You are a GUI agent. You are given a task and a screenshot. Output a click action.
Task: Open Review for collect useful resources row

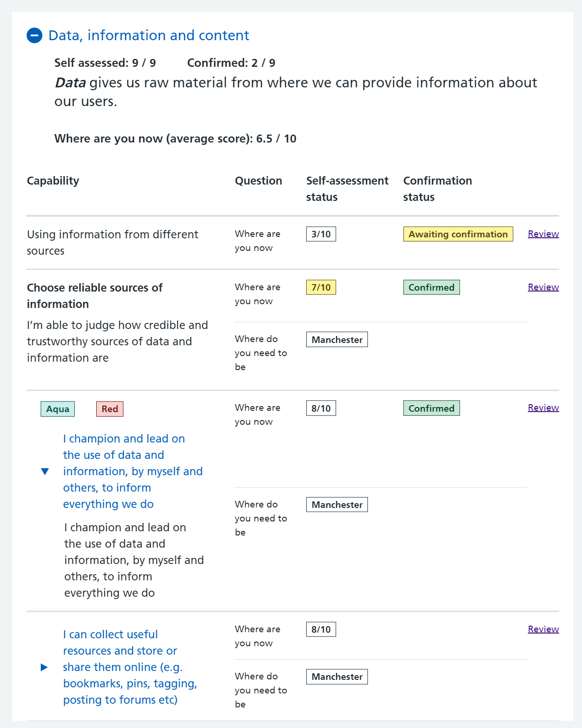point(543,629)
